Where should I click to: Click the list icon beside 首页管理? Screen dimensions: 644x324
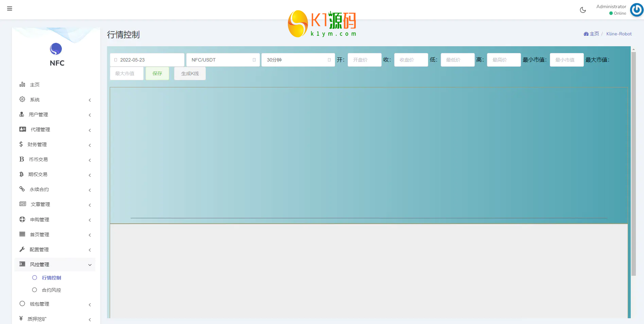22,234
